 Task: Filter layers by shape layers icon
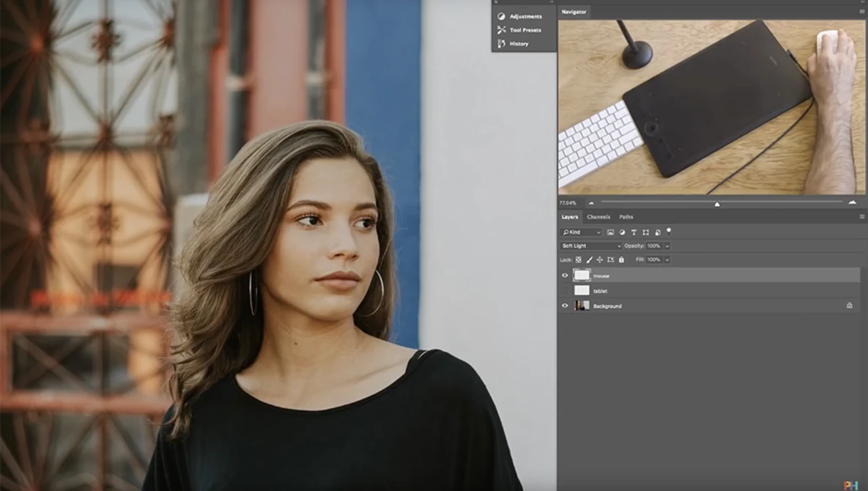[x=645, y=232]
